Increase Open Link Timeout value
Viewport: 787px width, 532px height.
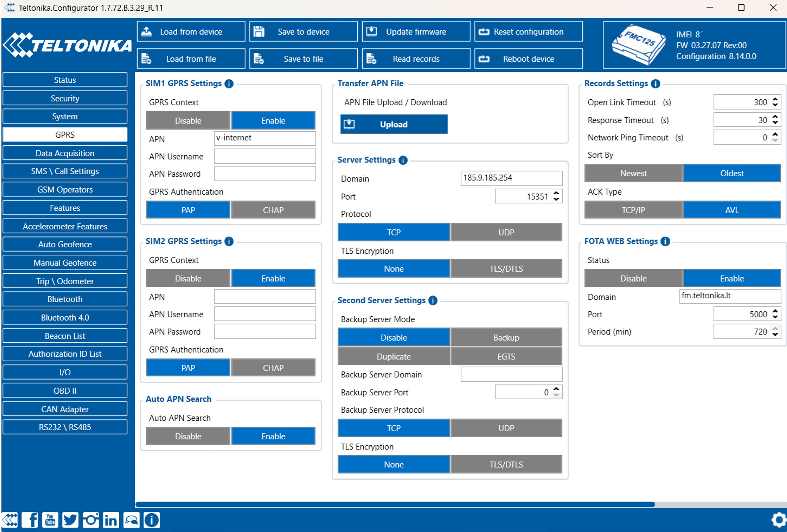775,99
